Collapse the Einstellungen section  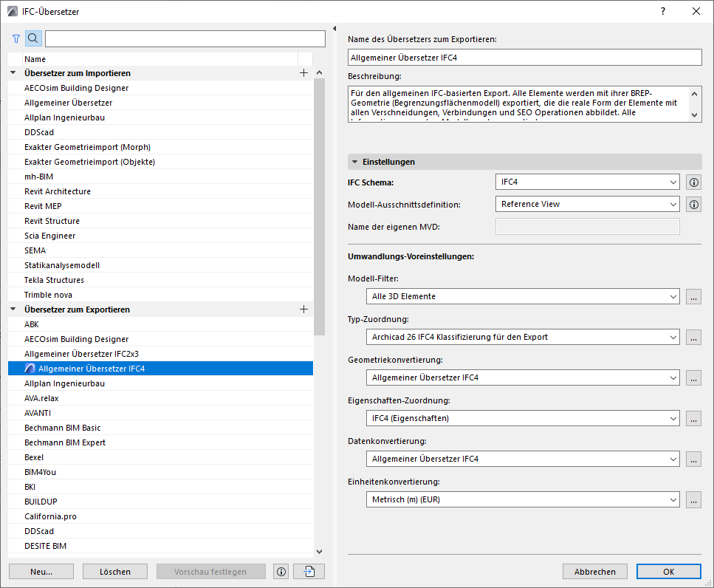click(355, 162)
